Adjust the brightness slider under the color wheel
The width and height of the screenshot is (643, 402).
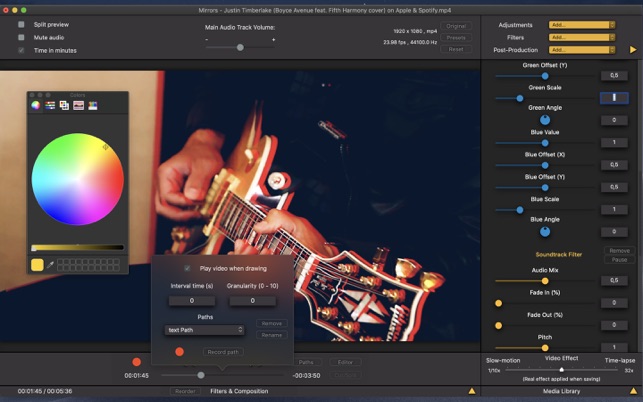pos(78,247)
